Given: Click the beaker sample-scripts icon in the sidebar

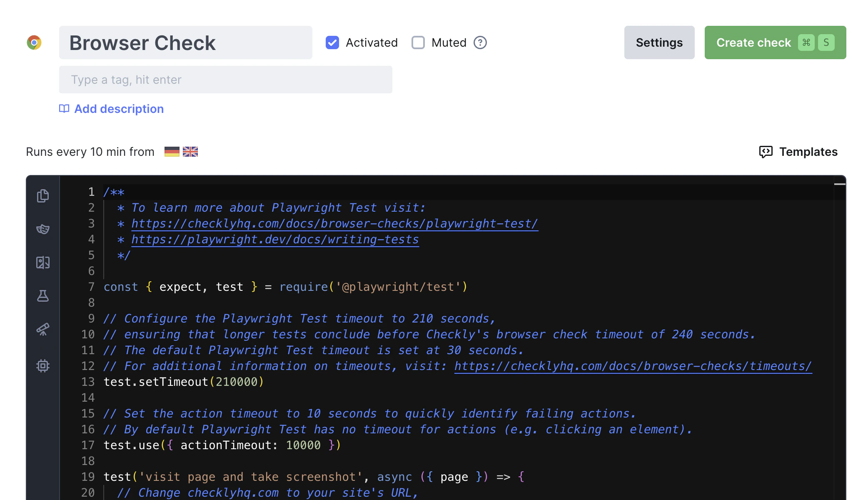Looking at the screenshot, I should pyautogui.click(x=43, y=296).
